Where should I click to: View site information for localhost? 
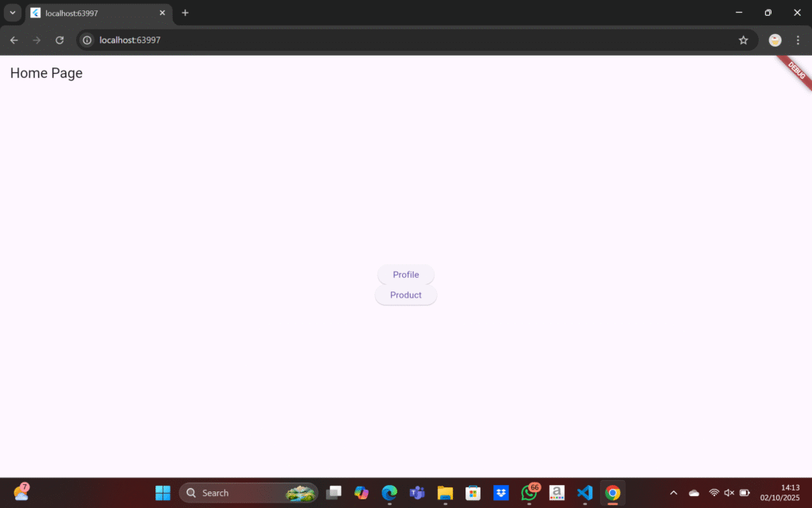tap(87, 40)
